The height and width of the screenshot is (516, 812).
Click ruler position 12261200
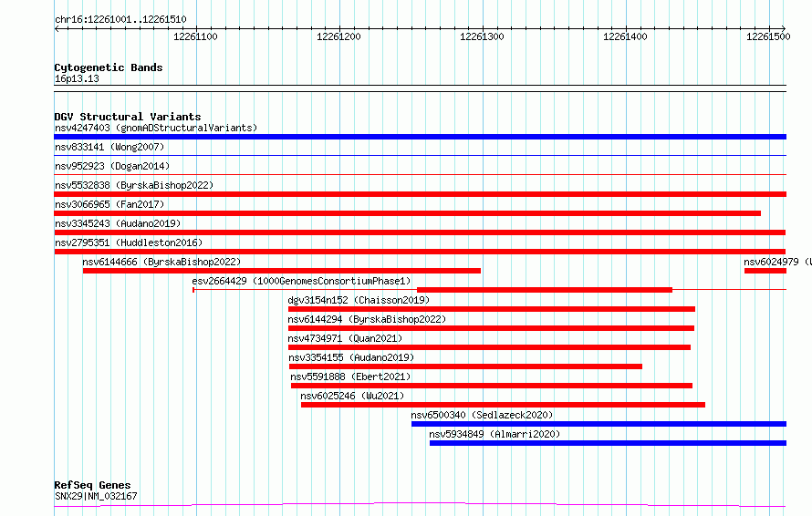[338, 36]
